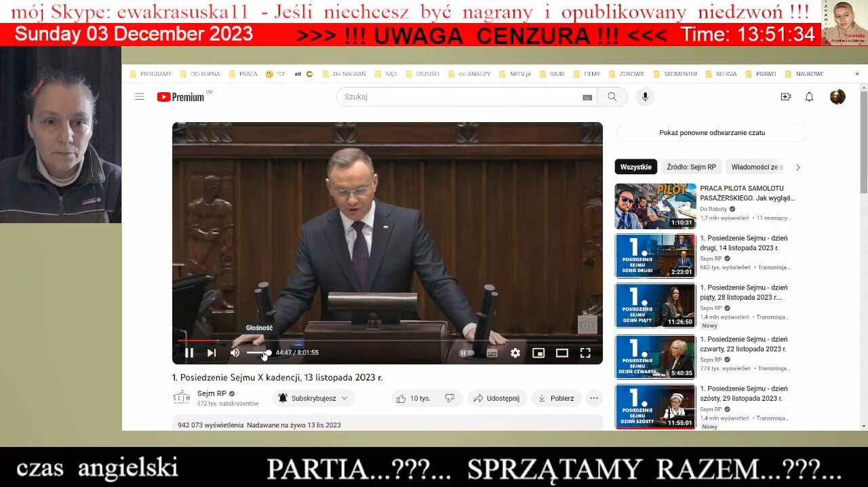Open PRACA PILOTA SAMOLOTU video thumbnail

tap(655, 206)
